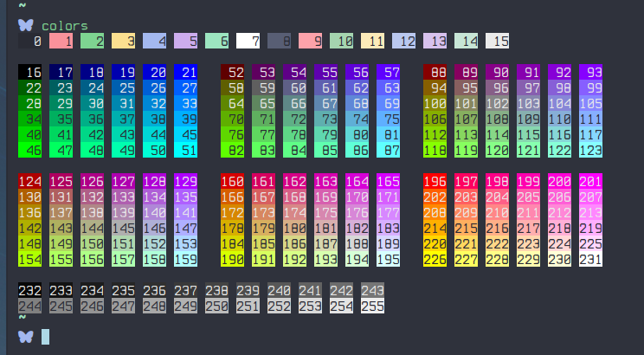644x355 pixels.
Task: Select the bright blue cell 21
Action: [185, 72]
